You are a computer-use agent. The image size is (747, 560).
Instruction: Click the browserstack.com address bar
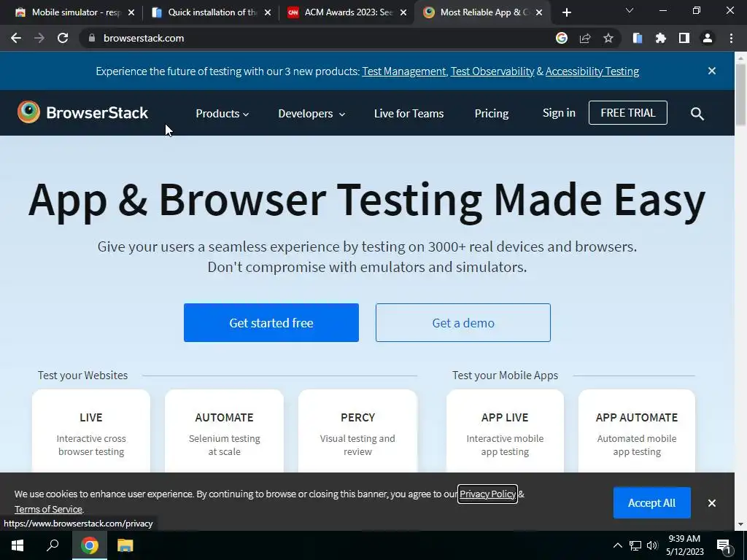[314, 38]
